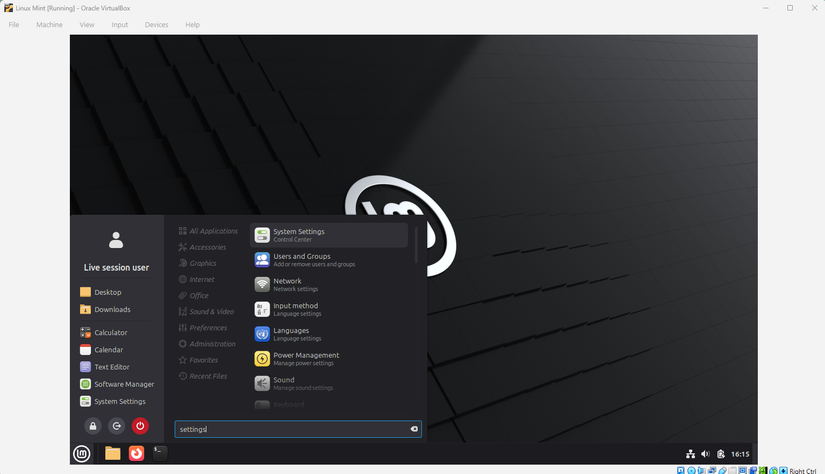Open the clipboard tray icon beside the clock
Viewport: 825px width, 474px height.
(721, 454)
